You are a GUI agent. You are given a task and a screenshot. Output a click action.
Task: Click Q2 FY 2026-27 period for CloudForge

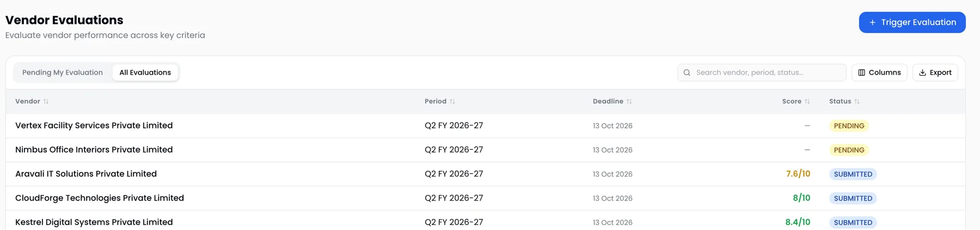[x=454, y=198]
